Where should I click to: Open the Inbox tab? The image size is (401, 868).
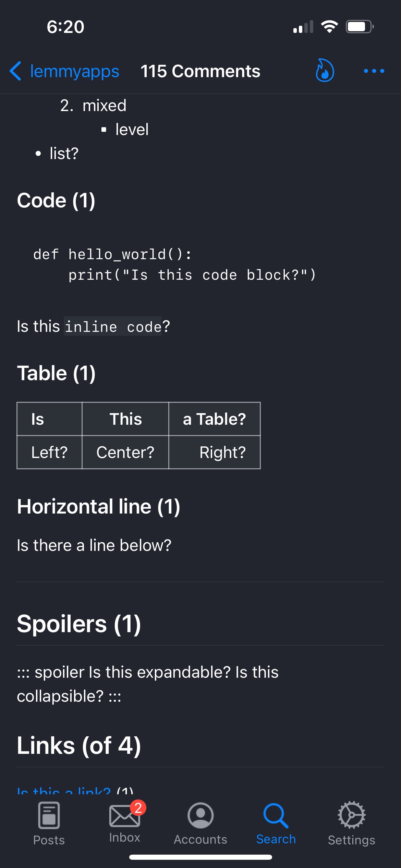[125, 823]
